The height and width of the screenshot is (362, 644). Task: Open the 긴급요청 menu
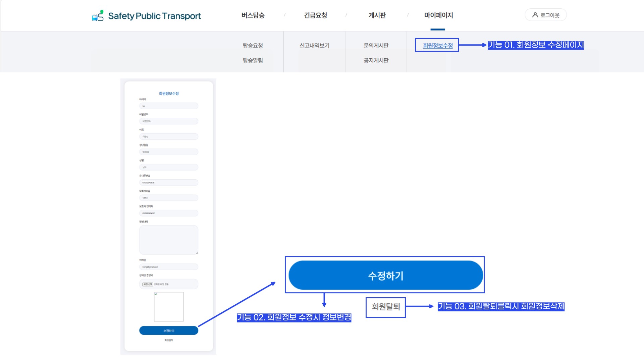[315, 15]
